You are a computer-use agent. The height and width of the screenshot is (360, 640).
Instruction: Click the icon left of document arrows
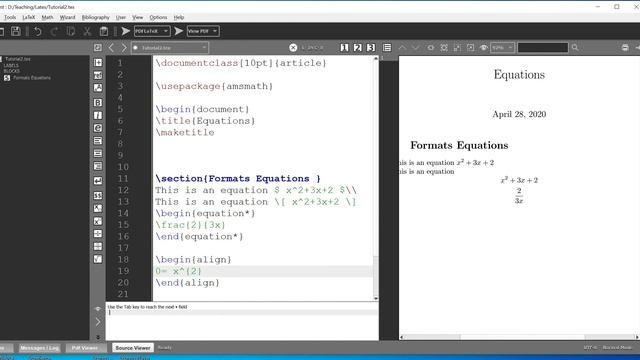point(98,48)
